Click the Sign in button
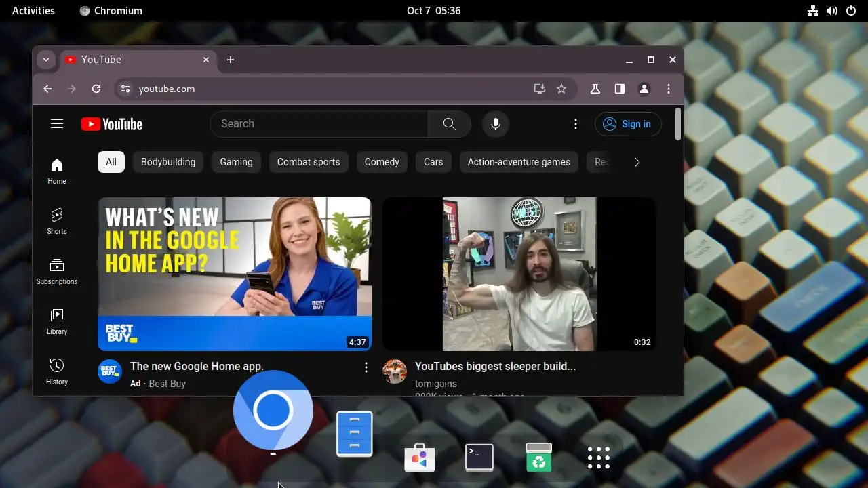868x488 pixels. 628,124
